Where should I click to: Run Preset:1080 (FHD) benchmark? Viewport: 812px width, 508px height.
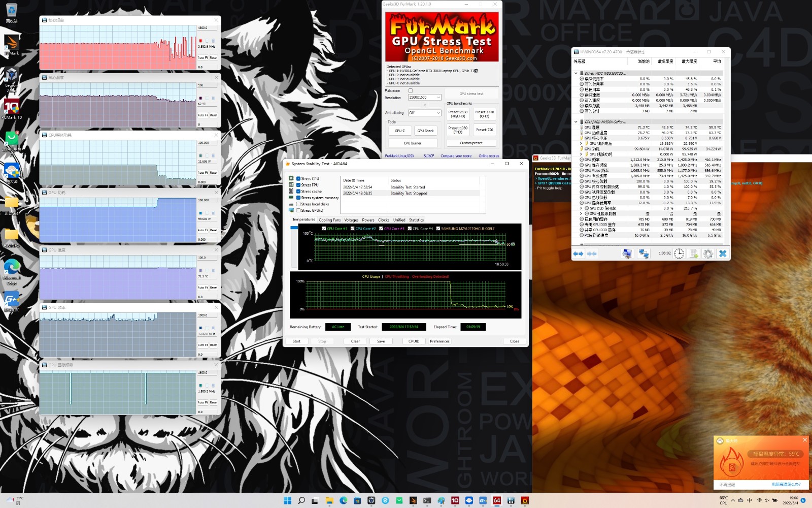pos(458,130)
